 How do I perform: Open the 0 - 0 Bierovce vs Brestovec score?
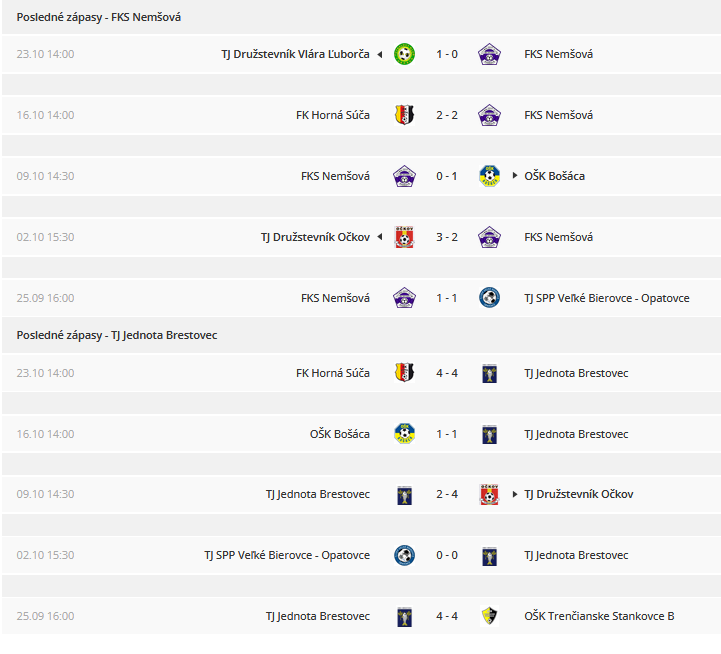coord(446,556)
